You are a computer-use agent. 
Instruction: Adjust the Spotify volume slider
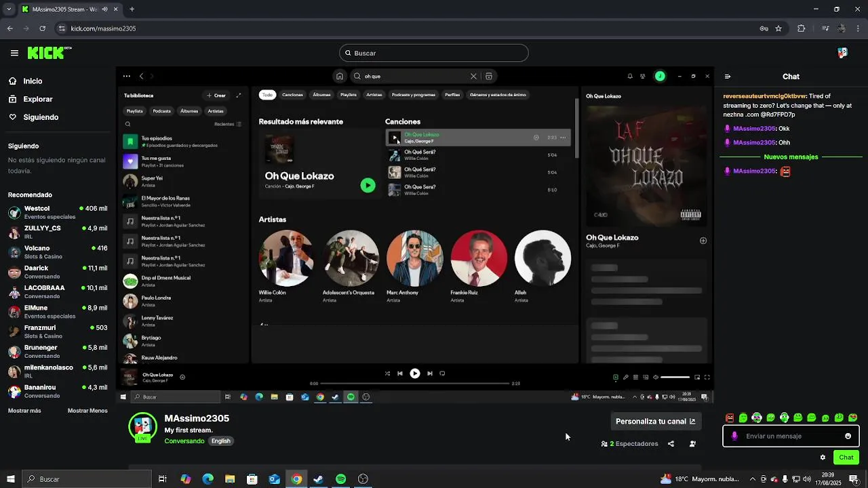pos(675,378)
